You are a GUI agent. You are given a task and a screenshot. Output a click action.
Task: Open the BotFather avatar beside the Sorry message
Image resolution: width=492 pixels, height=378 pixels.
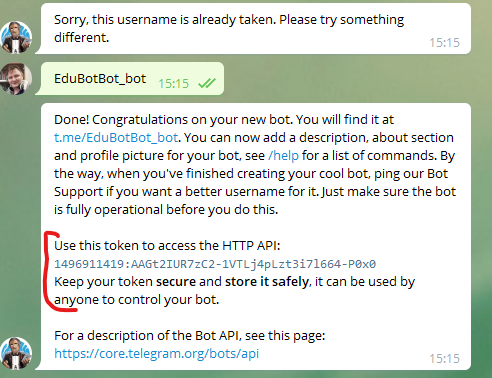coord(16,37)
